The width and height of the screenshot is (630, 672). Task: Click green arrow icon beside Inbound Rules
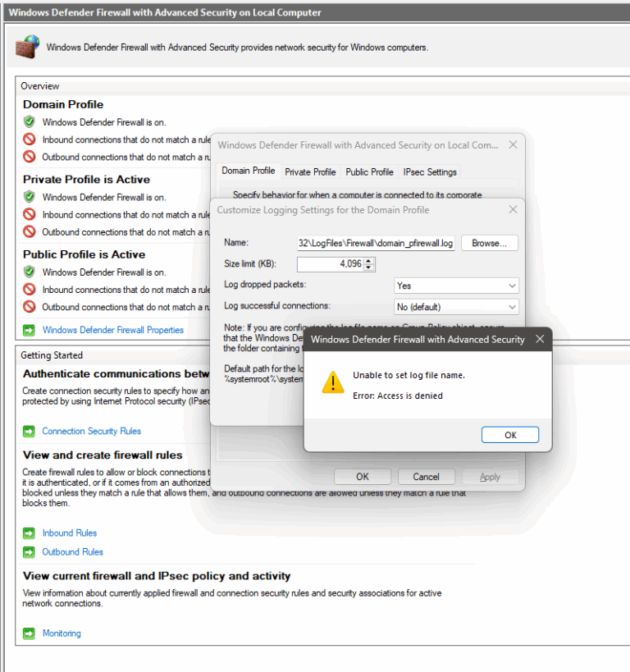29,533
